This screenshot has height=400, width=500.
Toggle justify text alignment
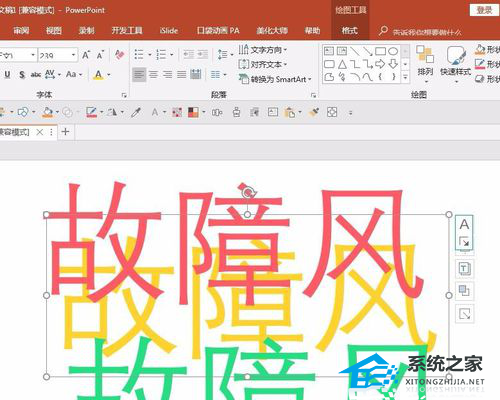point(182,75)
